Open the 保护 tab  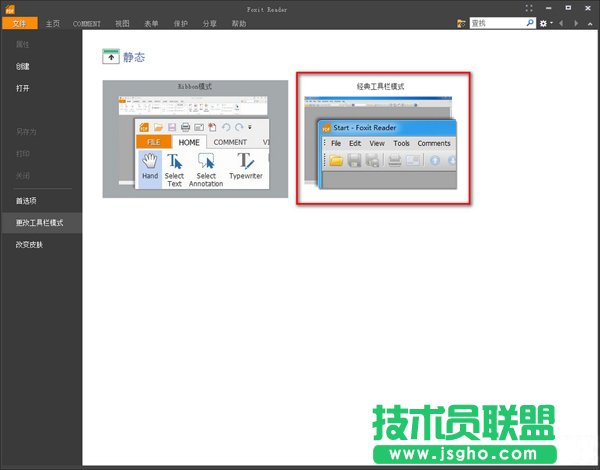[181, 24]
